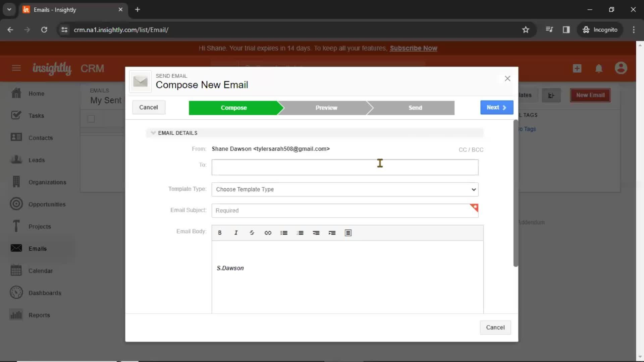Click the Bullet list icon
Image resolution: width=644 pixels, height=362 pixels.
tap(284, 233)
